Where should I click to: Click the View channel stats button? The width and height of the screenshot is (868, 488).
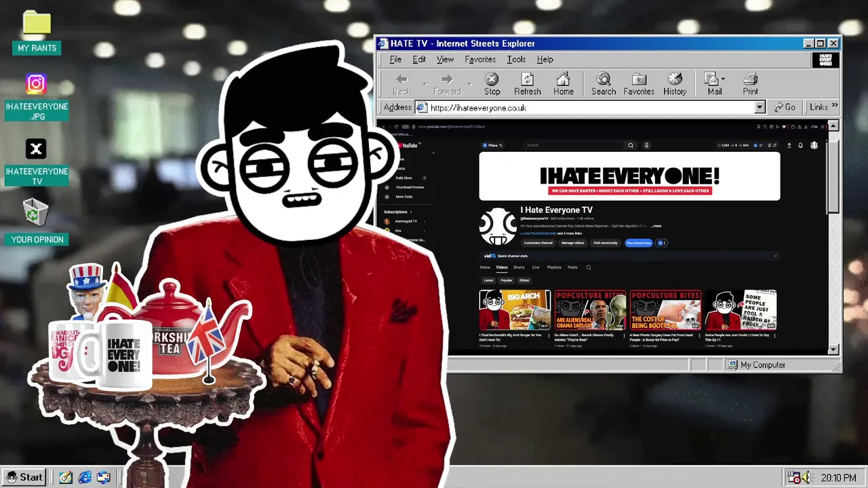tap(639, 243)
